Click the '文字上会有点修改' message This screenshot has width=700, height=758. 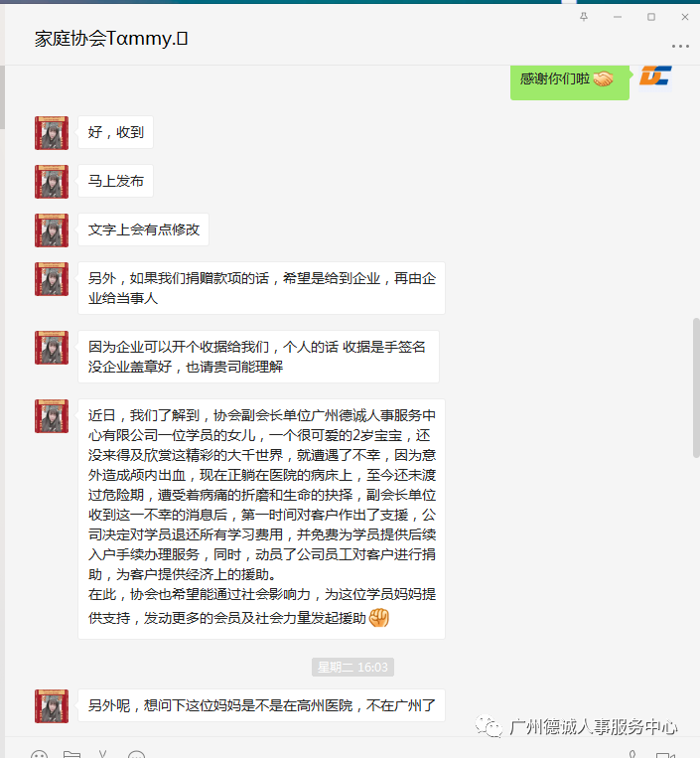coord(144,229)
